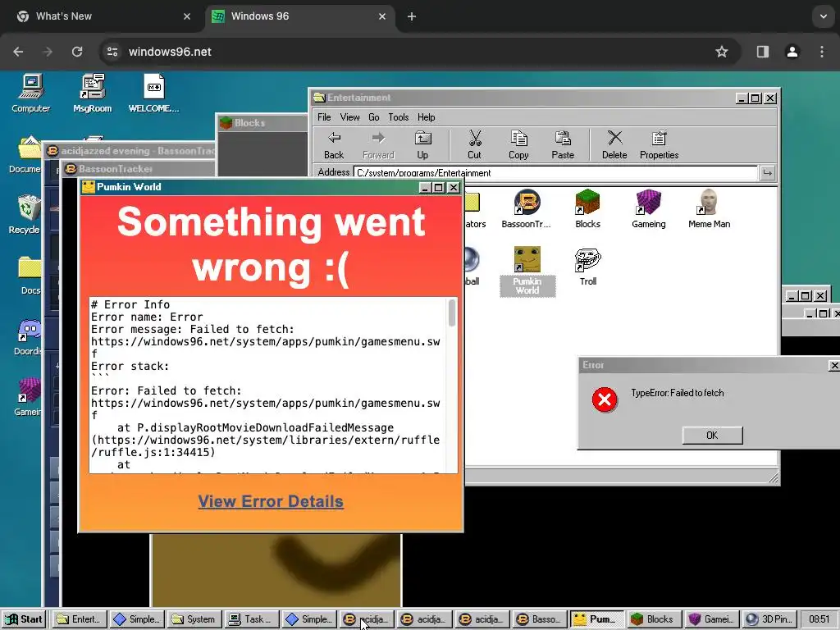Open Chrome profile button

(792, 52)
